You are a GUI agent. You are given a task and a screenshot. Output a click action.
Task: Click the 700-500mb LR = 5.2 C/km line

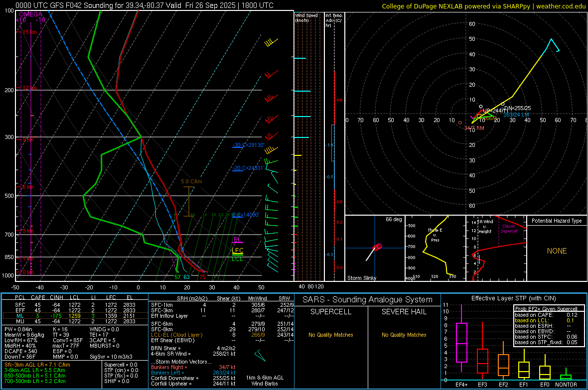[35, 381]
